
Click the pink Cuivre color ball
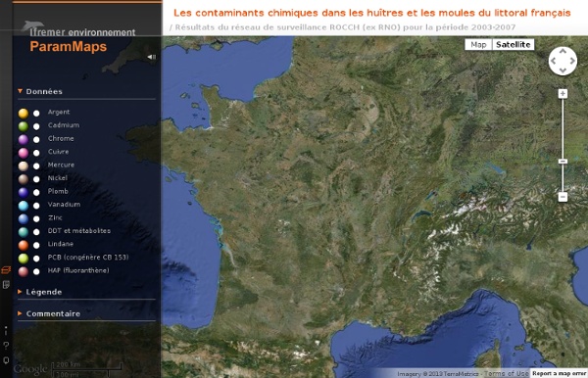[24, 153]
